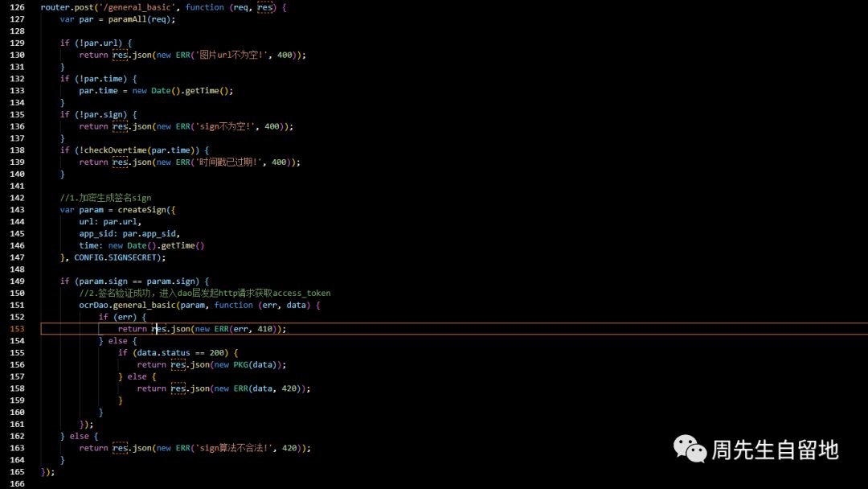Click line number 153 in the gutter
868x489 pixels.
point(16,328)
